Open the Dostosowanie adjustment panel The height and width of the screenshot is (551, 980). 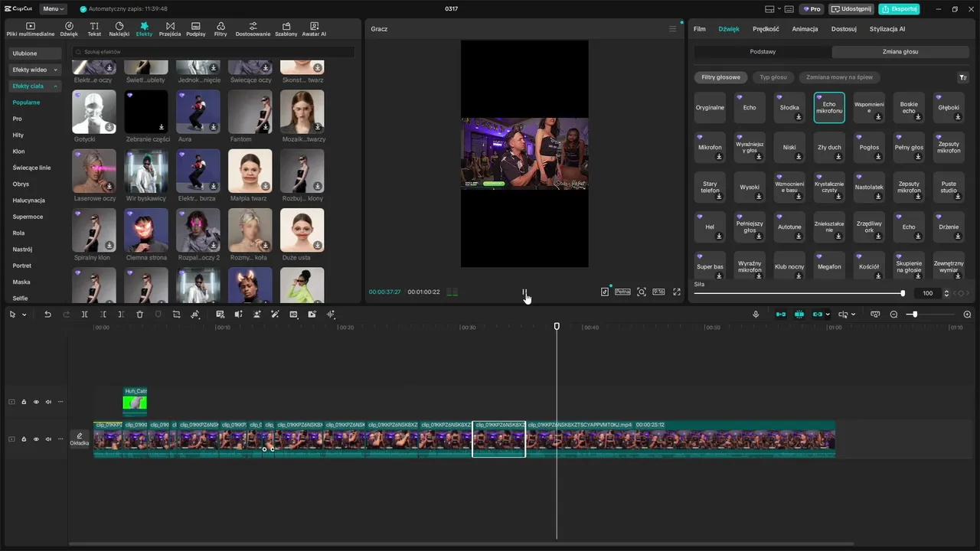pyautogui.click(x=253, y=29)
